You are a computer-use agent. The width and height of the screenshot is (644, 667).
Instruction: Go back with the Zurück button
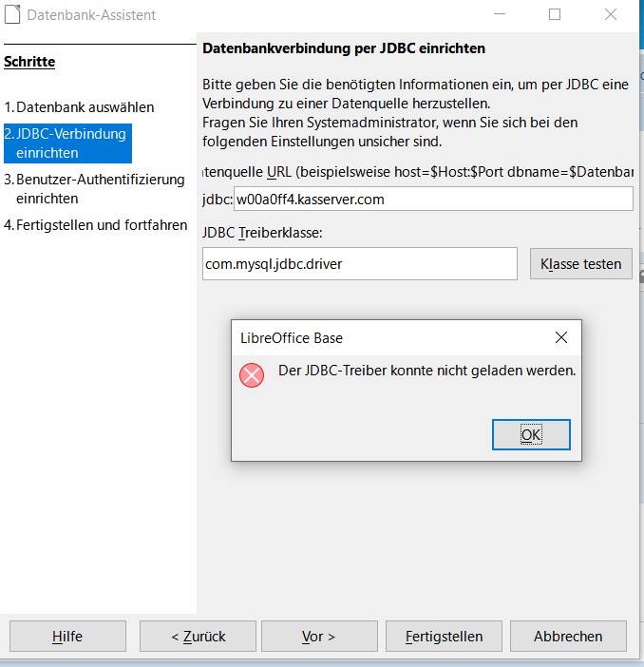[198, 636]
